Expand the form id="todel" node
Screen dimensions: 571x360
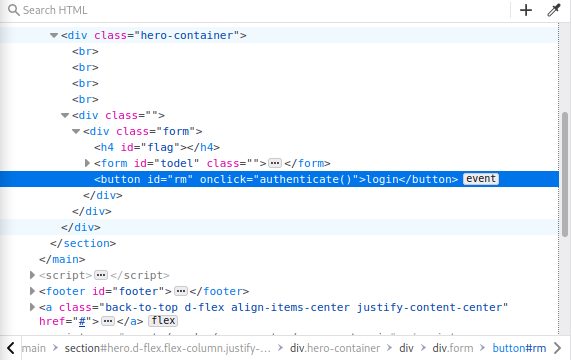coord(87,163)
